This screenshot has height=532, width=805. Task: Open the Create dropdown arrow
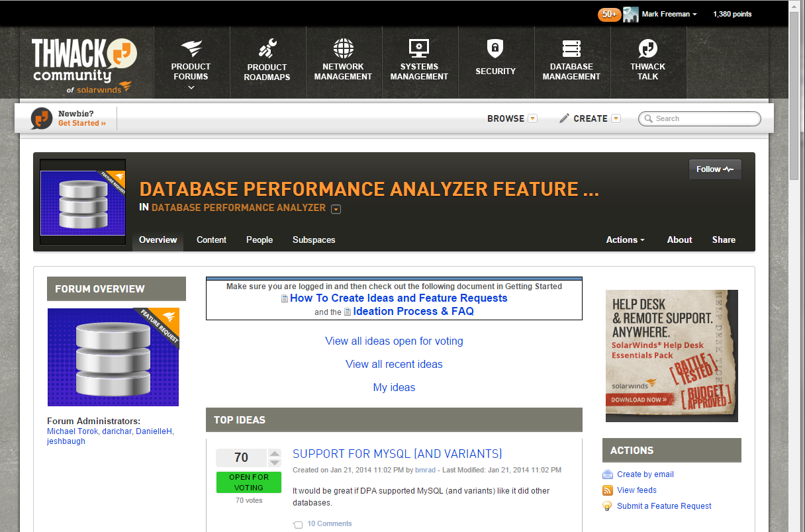tap(616, 118)
